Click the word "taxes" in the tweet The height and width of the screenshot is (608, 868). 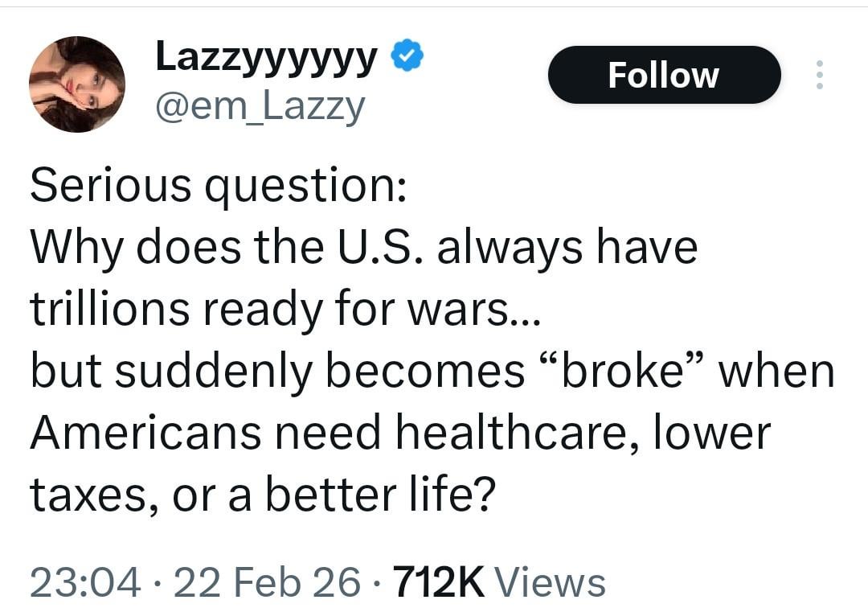click(x=88, y=496)
